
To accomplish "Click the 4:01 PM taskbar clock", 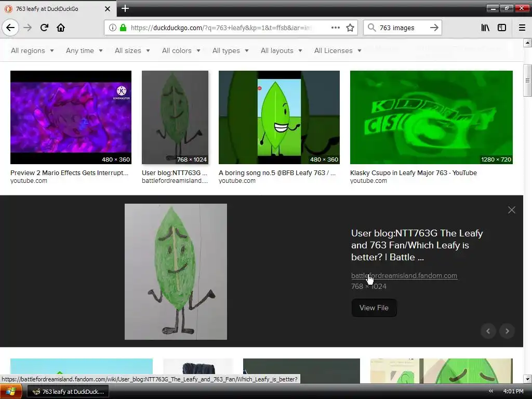I will 513,391.
